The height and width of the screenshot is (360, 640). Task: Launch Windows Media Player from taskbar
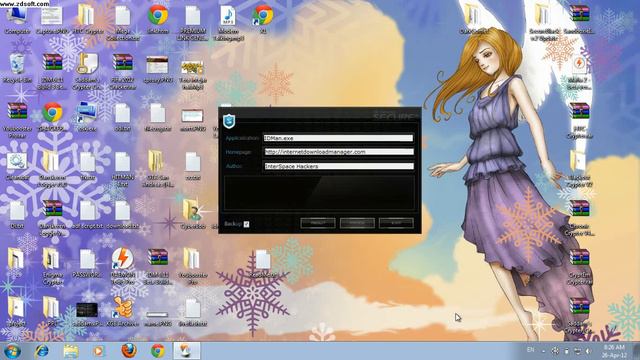coord(98,351)
